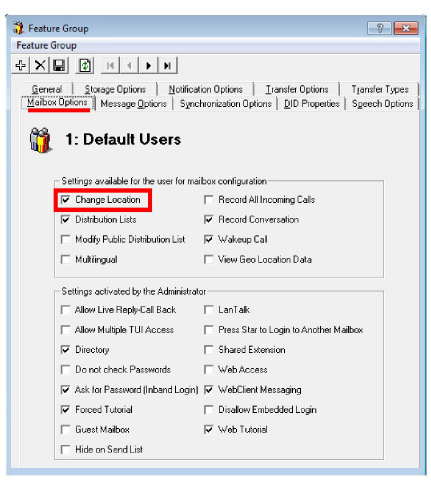Go to the previous record arrow
Viewport: 431px width, 489px height.
129,65
